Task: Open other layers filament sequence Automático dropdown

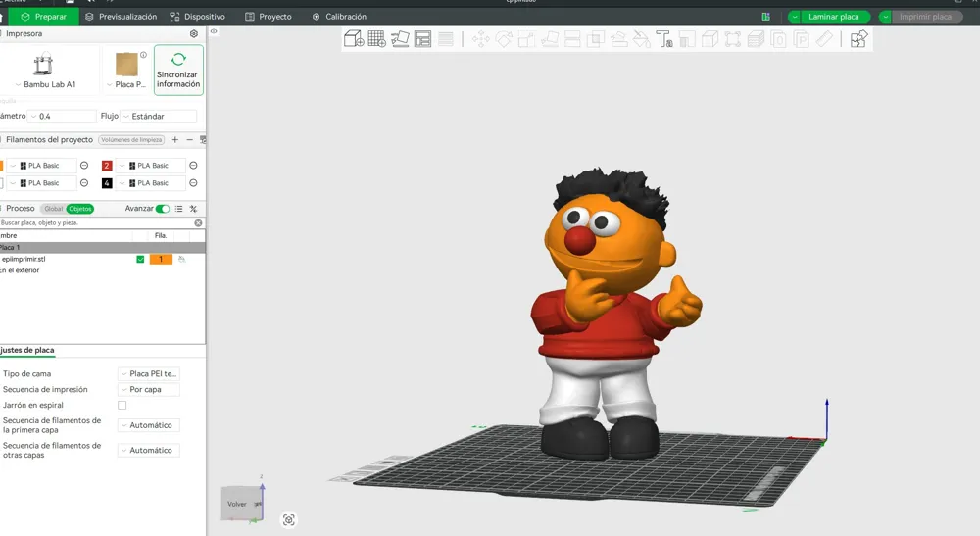Action: click(x=149, y=451)
